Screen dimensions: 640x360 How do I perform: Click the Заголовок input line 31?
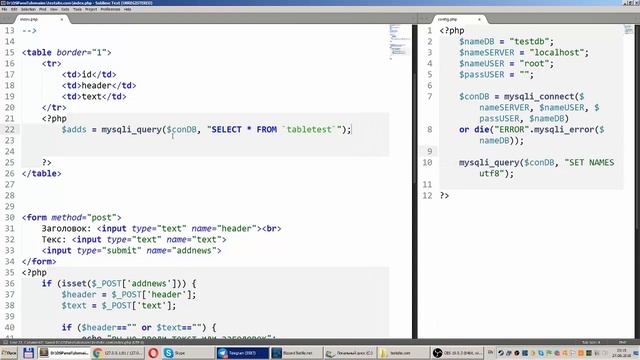[161, 229]
